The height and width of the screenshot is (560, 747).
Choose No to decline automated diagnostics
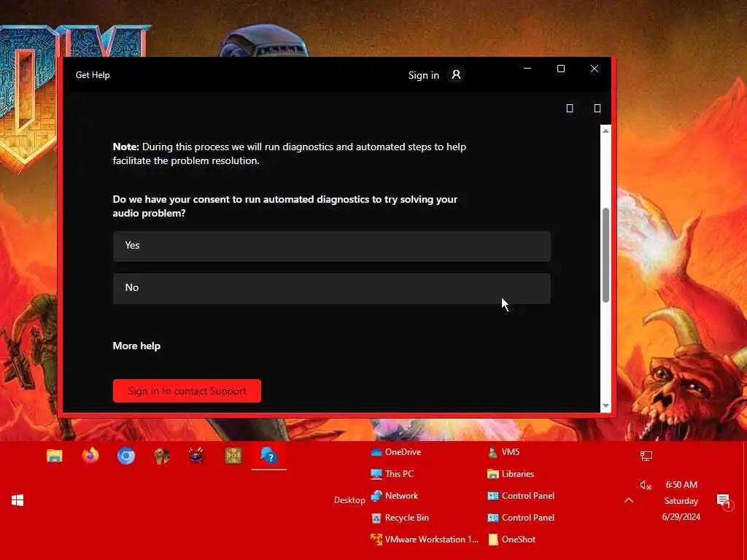332,289
